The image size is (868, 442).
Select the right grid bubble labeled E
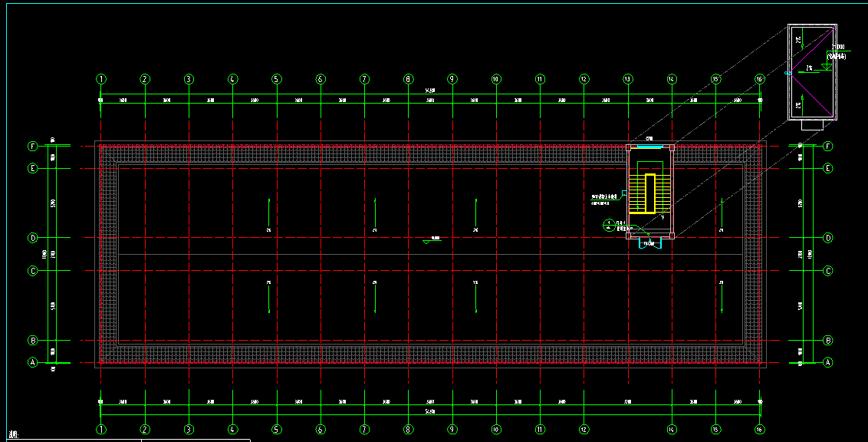(828, 168)
